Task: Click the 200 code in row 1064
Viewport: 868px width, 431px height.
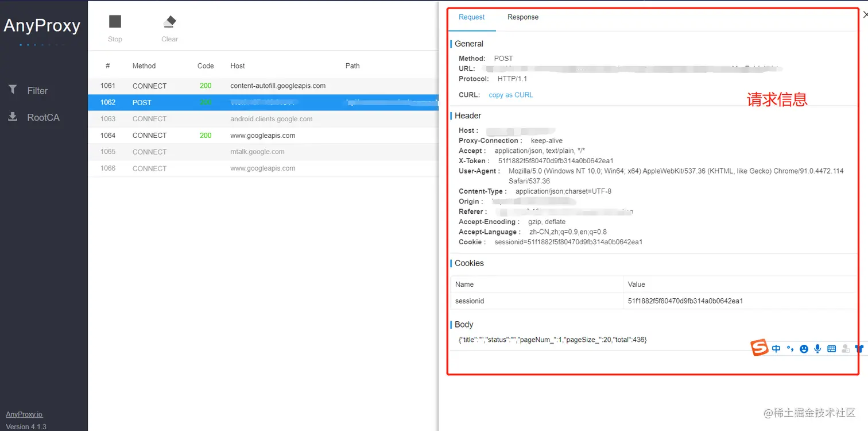Action: (x=206, y=136)
